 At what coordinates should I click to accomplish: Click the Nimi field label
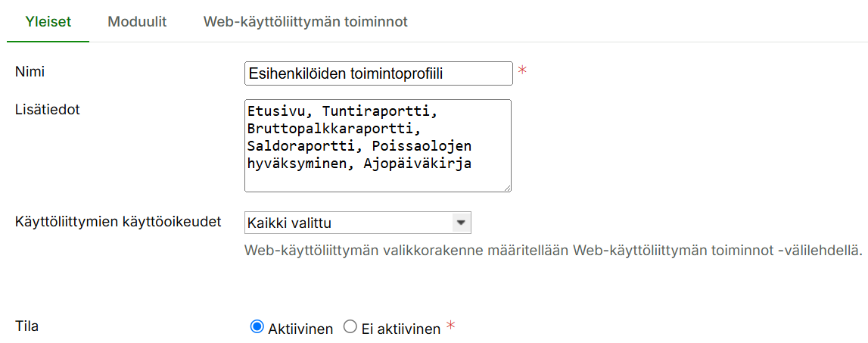pos(31,71)
